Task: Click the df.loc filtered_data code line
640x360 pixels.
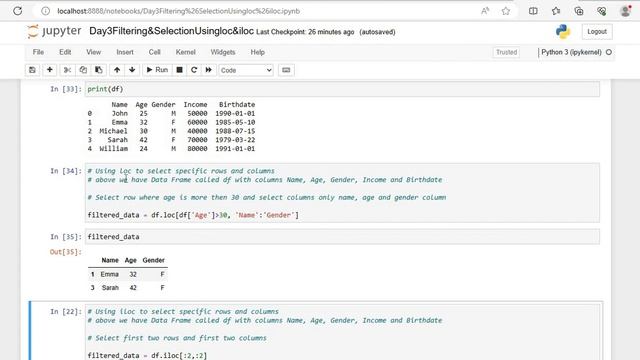Action: point(193,215)
